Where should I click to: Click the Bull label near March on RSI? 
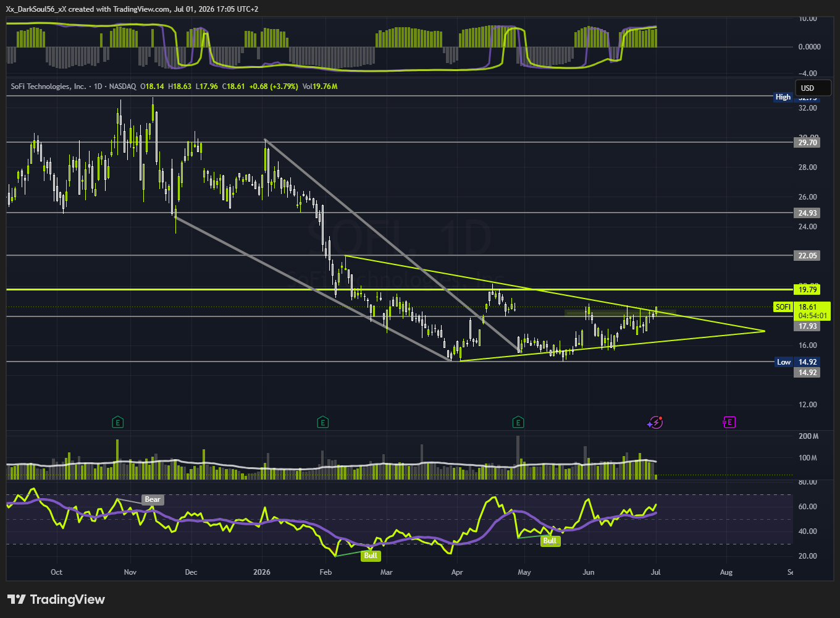point(370,555)
